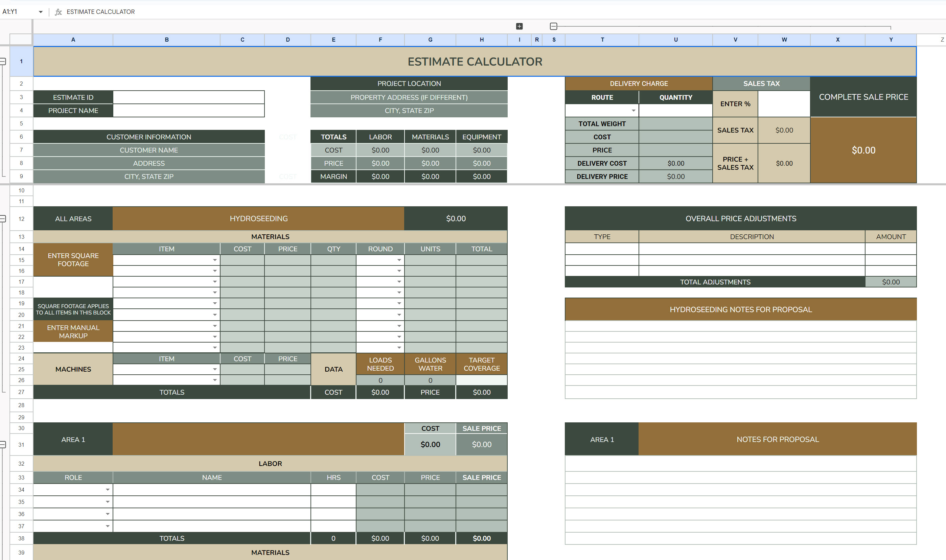Screen dimensions: 946x560
Task: Collapse the row group beside row 31
Action: (x=3, y=445)
